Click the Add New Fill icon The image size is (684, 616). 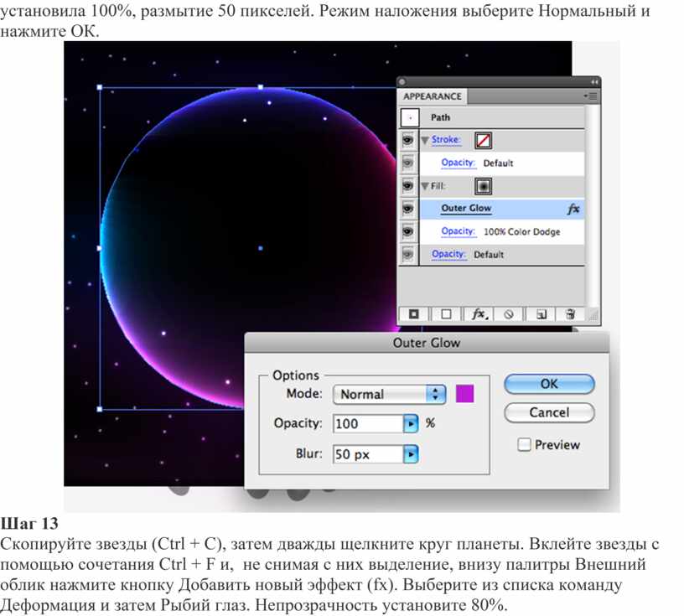446,314
